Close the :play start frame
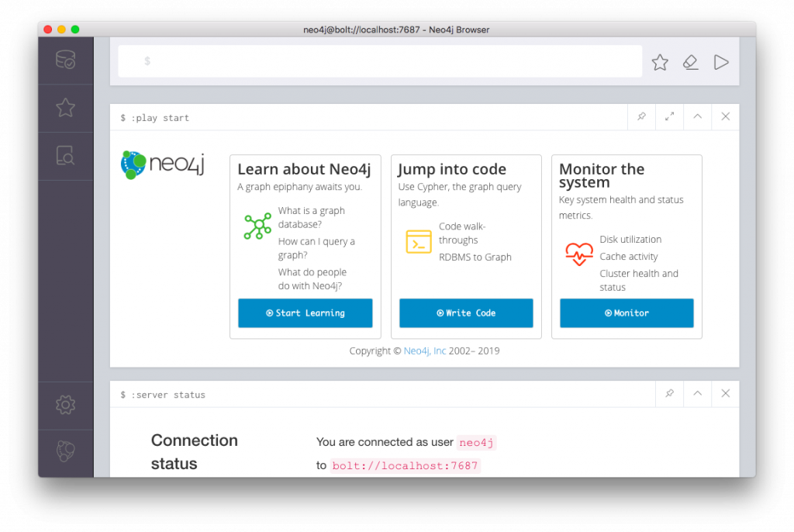The width and height of the screenshot is (794, 532). coord(725,117)
